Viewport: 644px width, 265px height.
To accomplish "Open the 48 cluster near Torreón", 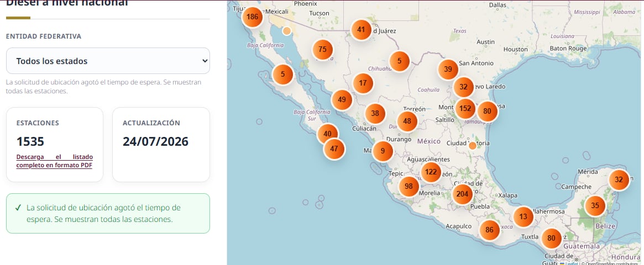I will (x=407, y=121).
